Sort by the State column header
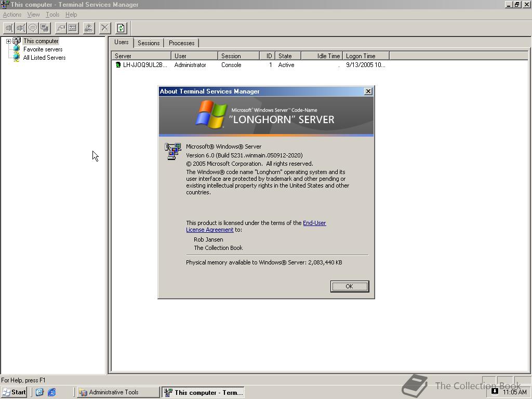 pyautogui.click(x=288, y=56)
